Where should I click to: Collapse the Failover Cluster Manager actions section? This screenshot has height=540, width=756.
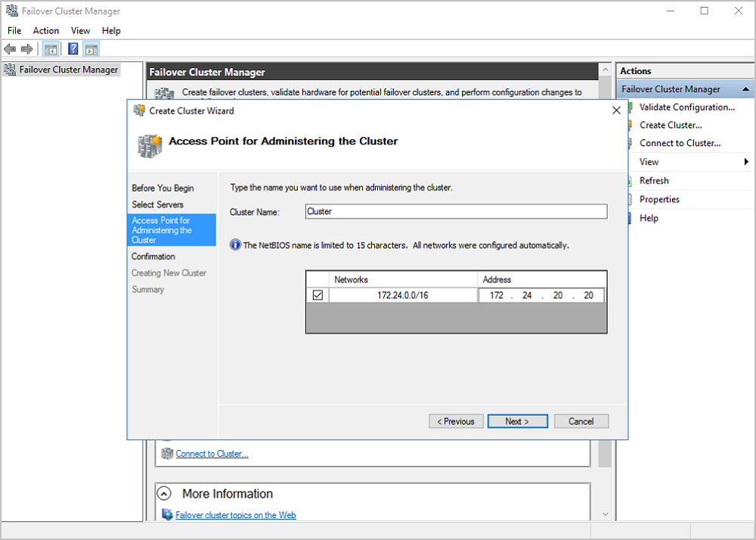[x=746, y=89]
